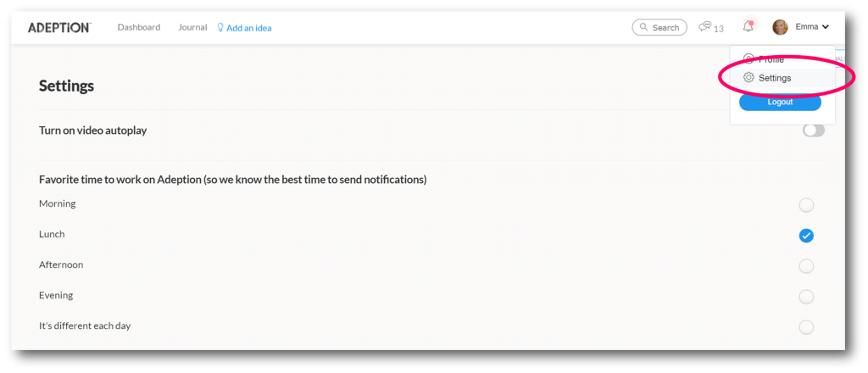Select the Evening radio button

(806, 297)
